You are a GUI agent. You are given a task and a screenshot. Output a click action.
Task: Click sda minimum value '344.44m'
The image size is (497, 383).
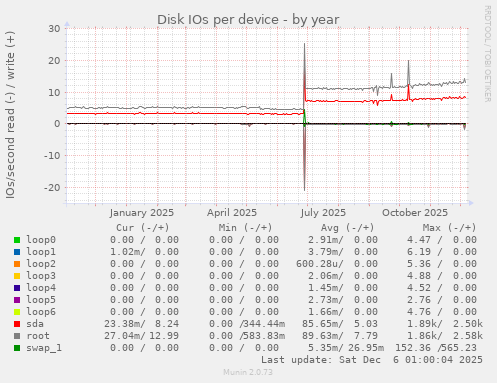click(x=264, y=324)
